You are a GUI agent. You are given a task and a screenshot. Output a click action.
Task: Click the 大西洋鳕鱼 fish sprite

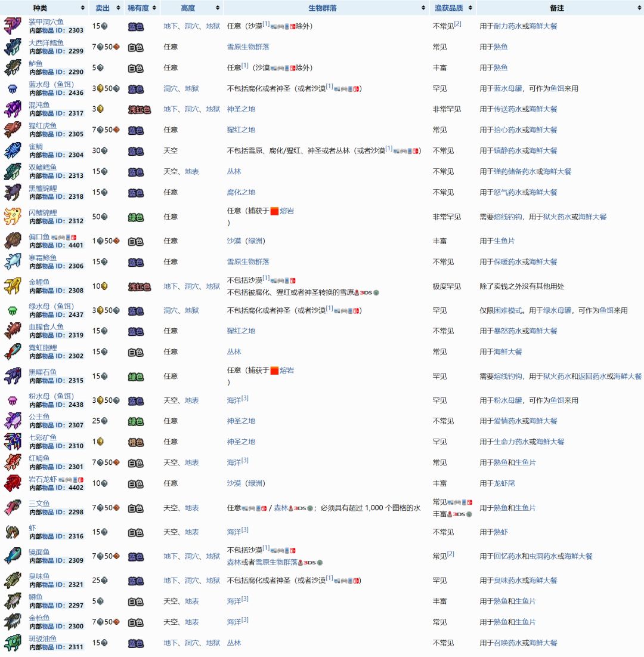click(13, 47)
